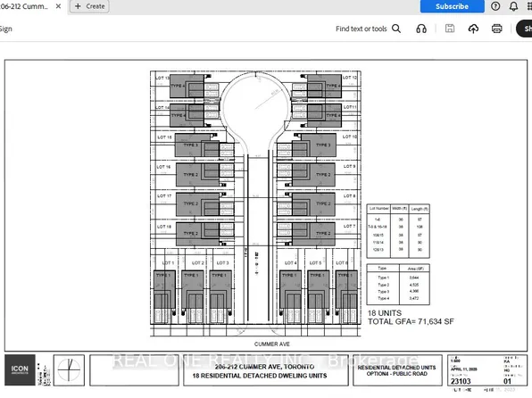The height and width of the screenshot is (398, 532).
Task: Click the 'LOT 3' label on the plan
Action: coord(222,263)
